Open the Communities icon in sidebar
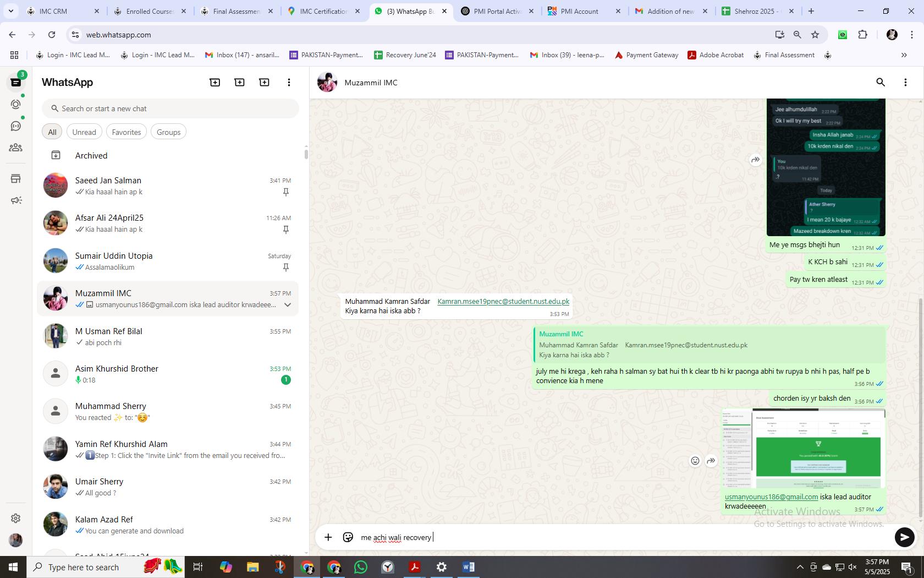924x578 pixels. [16, 148]
